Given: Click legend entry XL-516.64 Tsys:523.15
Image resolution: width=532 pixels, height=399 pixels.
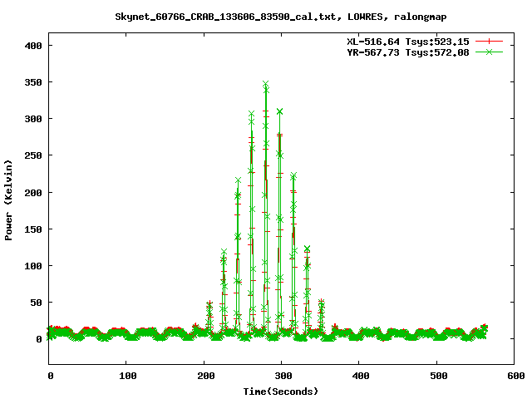Looking at the screenshot, I should (408, 42).
